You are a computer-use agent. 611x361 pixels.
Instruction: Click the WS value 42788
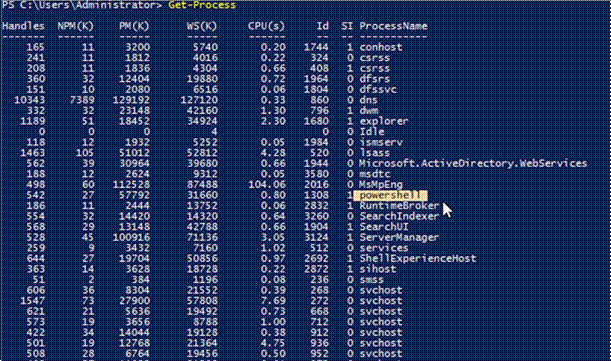(202, 227)
